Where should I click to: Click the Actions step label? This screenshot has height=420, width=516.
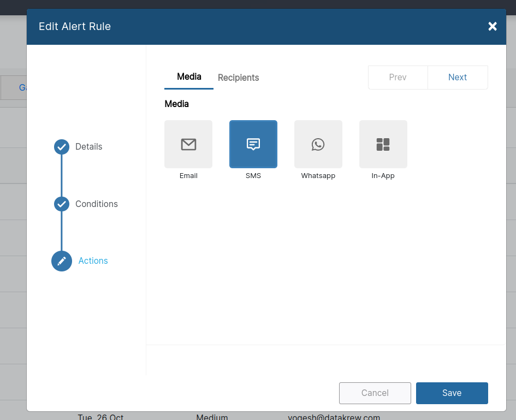pyautogui.click(x=93, y=261)
